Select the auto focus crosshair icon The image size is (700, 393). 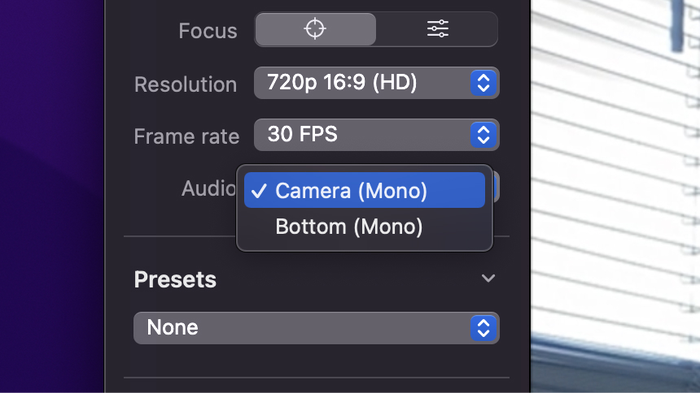pyautogui.click(x=315, y=29)
